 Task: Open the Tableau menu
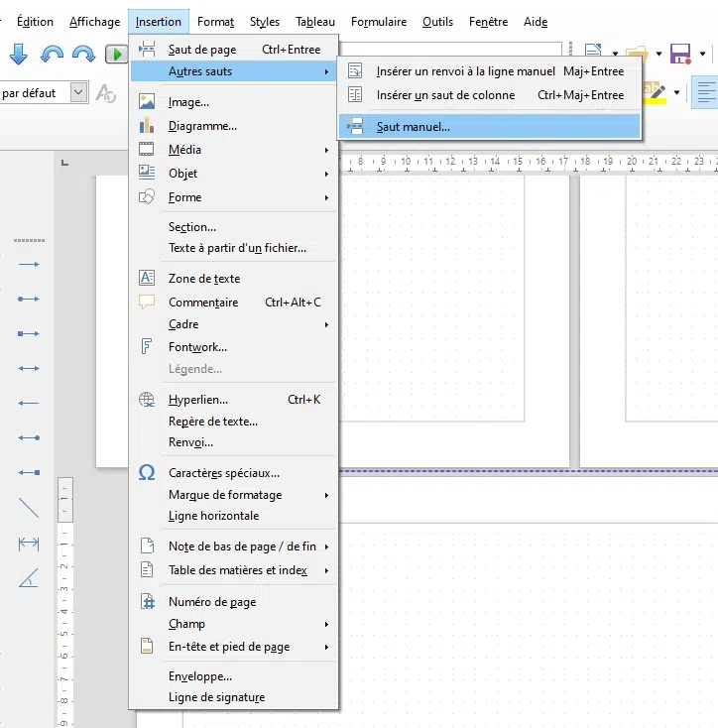pos(315,22)
